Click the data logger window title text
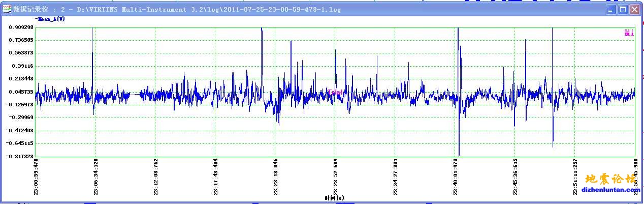Image resolution: width=644 pixels, height=204 pixels. [x=177, y=9]
